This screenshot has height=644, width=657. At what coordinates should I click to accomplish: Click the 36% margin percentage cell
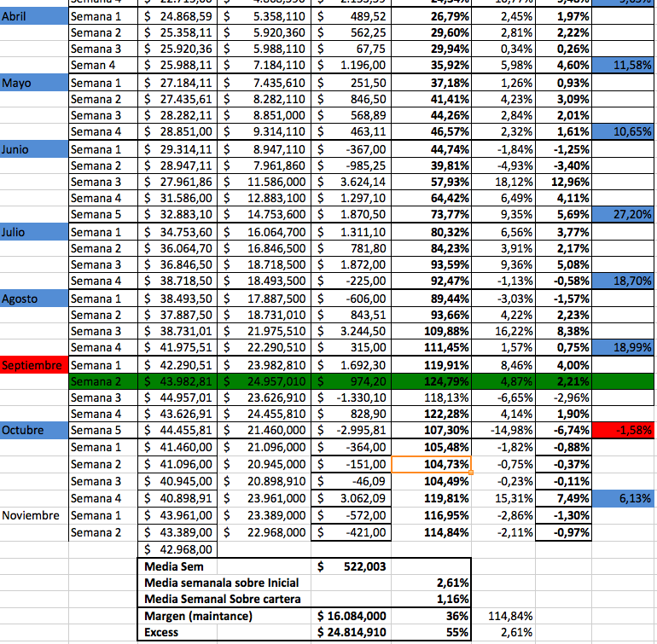431,616
